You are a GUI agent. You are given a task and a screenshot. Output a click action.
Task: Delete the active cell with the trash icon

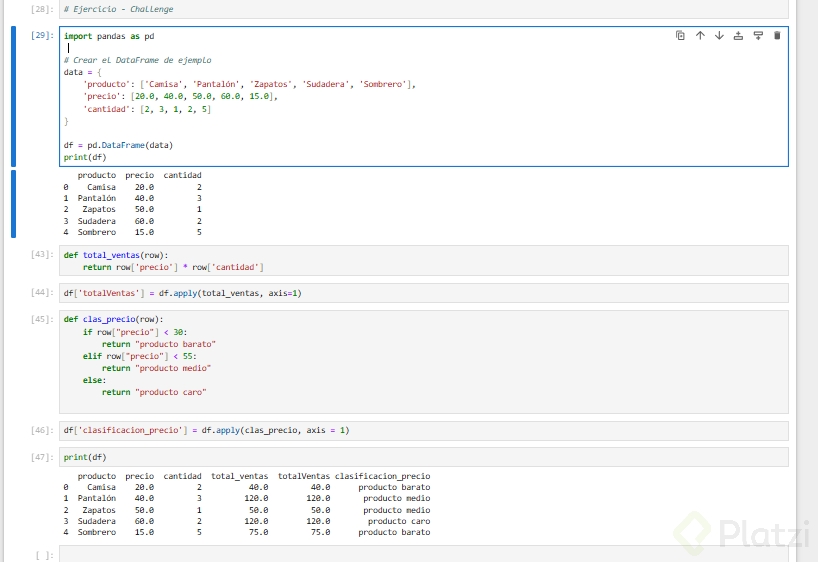[777, 36]
